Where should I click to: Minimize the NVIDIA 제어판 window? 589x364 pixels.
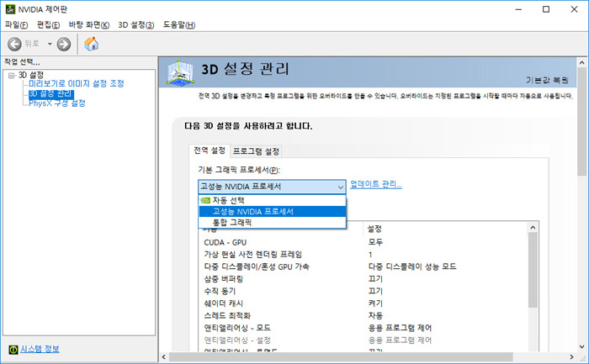(518, 9)
